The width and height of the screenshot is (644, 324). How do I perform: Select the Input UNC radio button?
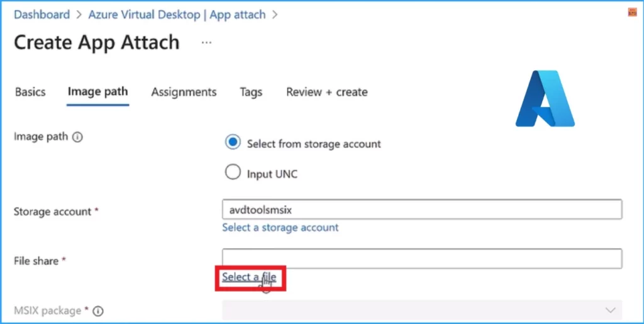(x=233, y=172)
